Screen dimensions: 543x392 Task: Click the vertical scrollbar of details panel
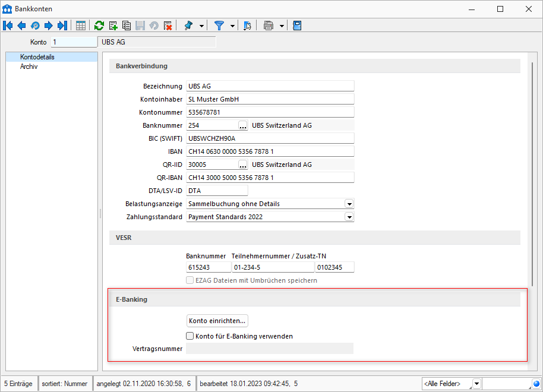[532, 173]
